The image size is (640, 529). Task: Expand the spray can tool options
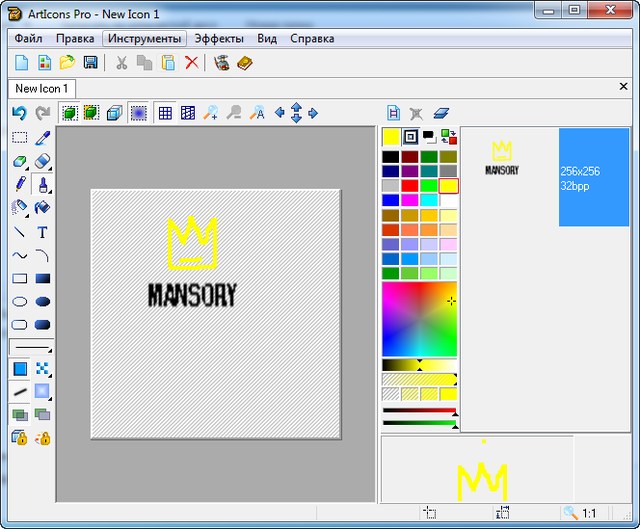point(27,214)
